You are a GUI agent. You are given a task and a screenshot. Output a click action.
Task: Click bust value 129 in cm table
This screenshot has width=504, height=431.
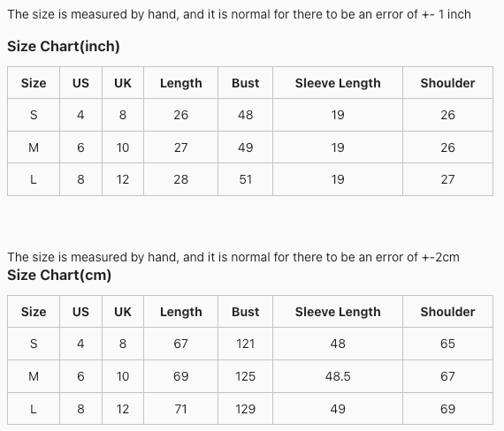pyautogui.click(x=246, y=409)
